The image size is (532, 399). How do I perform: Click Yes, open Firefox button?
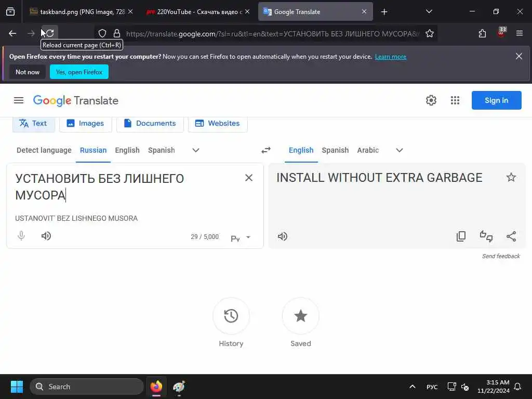pyautogui.click(x=79, y=72)
